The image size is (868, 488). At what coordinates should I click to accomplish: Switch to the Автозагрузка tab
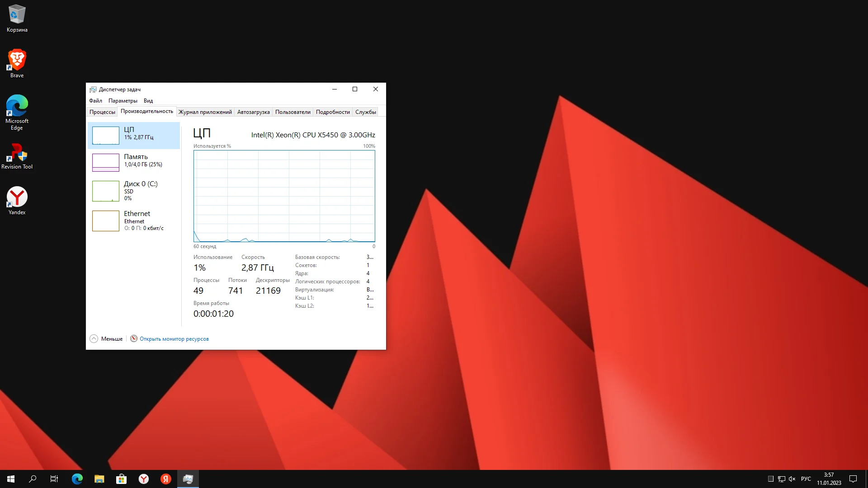[x=253, y=112]
